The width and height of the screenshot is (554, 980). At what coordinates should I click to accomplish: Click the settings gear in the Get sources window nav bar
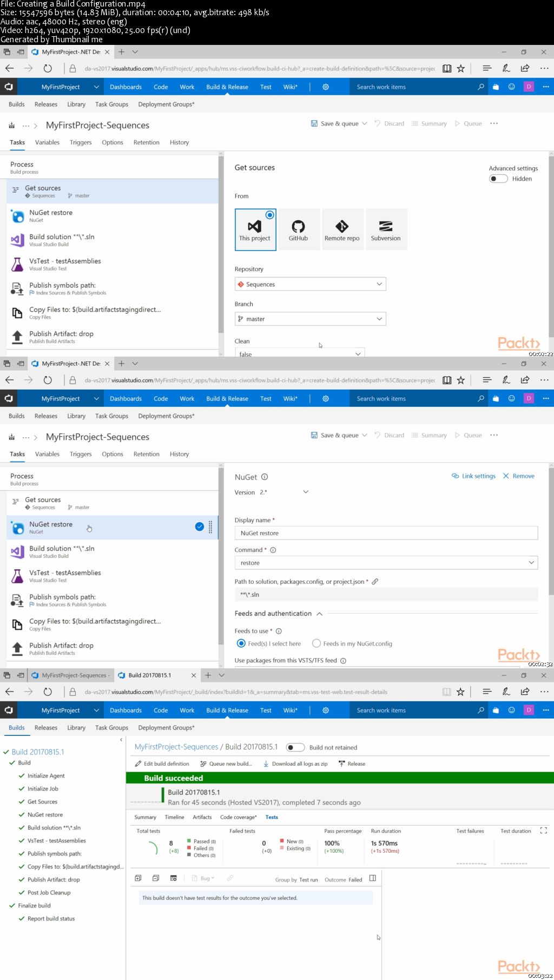click(x=326, y=87)
